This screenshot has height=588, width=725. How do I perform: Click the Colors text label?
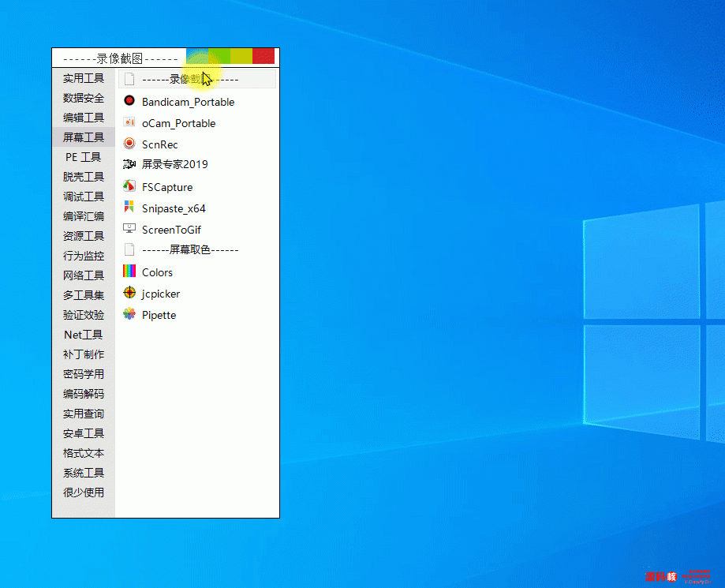157,272
